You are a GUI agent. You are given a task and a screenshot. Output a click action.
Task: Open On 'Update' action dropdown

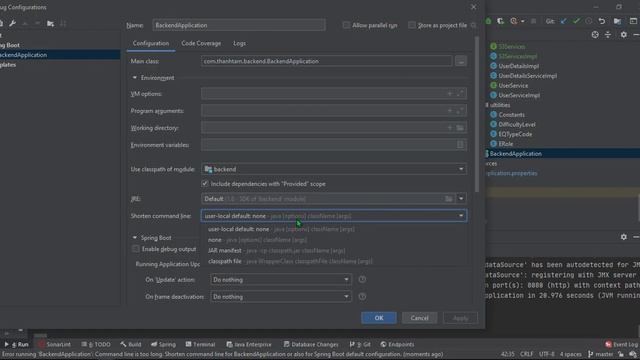coord(281,280)
